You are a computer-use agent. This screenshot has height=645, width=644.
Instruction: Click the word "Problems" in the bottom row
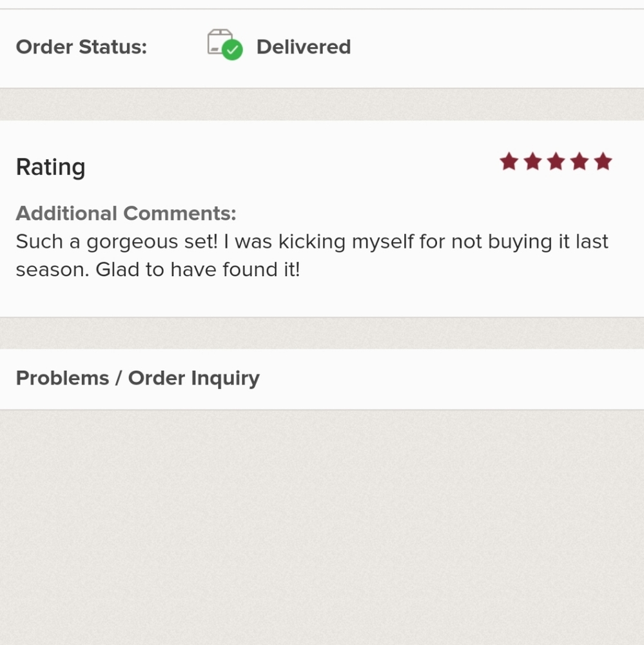(63, 378)
